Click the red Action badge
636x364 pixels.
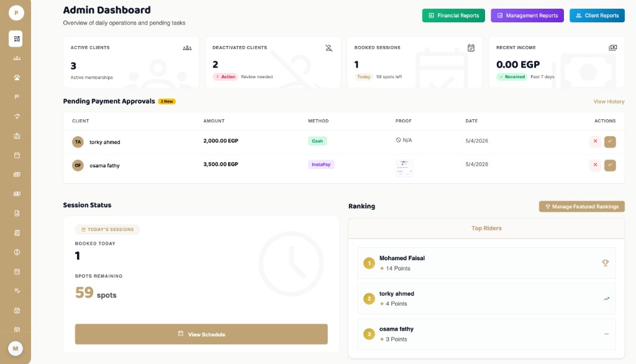tap(225, 76)
